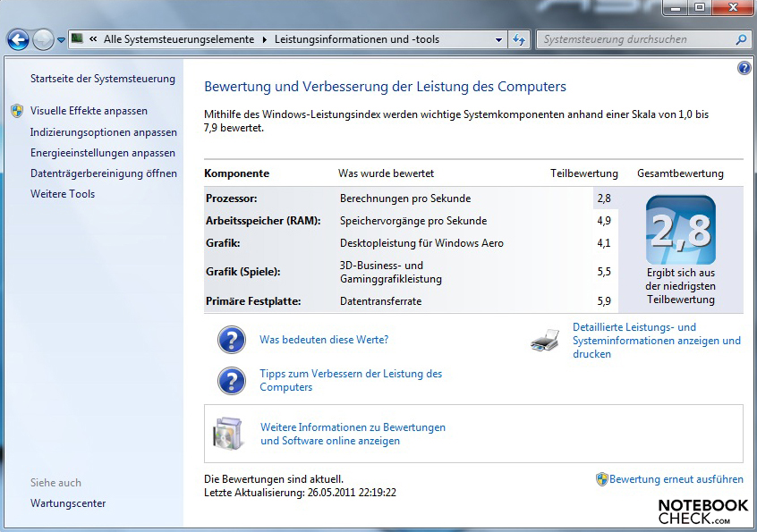Click 'Speichervorgänge pro Sekunde' description
757x532 pixels.
(413, 221)
